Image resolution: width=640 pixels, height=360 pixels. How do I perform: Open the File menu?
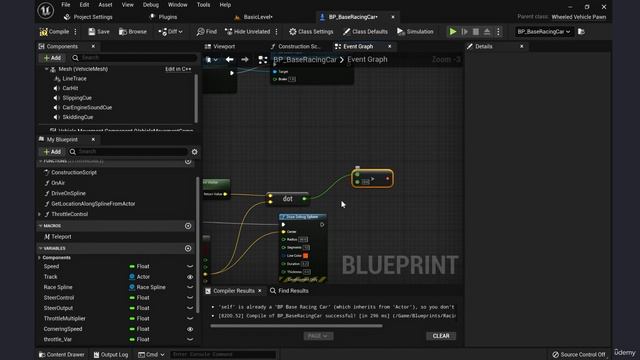[x=66, y=5]
